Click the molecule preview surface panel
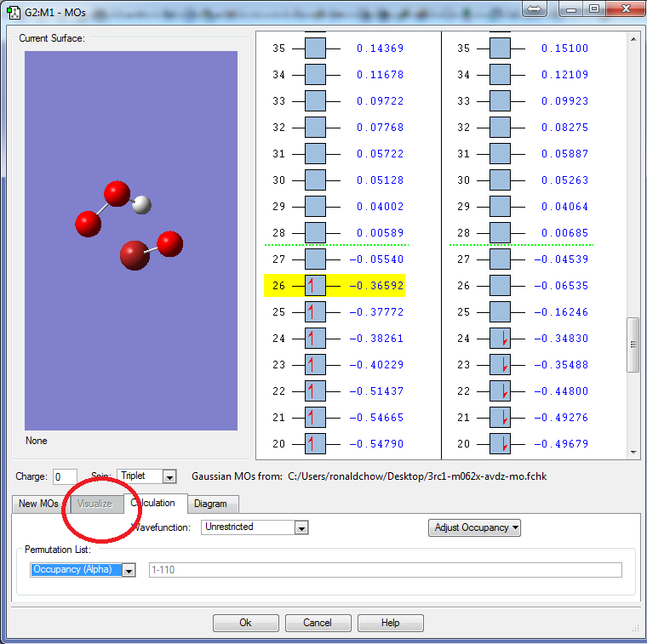Viewport: 647px width, 644px height. click(131, 241)
